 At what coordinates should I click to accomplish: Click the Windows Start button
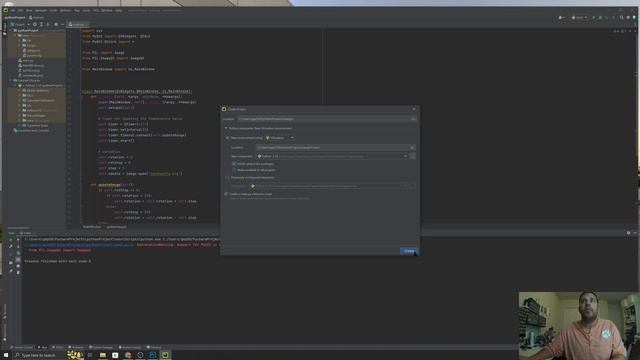point(6,355)
